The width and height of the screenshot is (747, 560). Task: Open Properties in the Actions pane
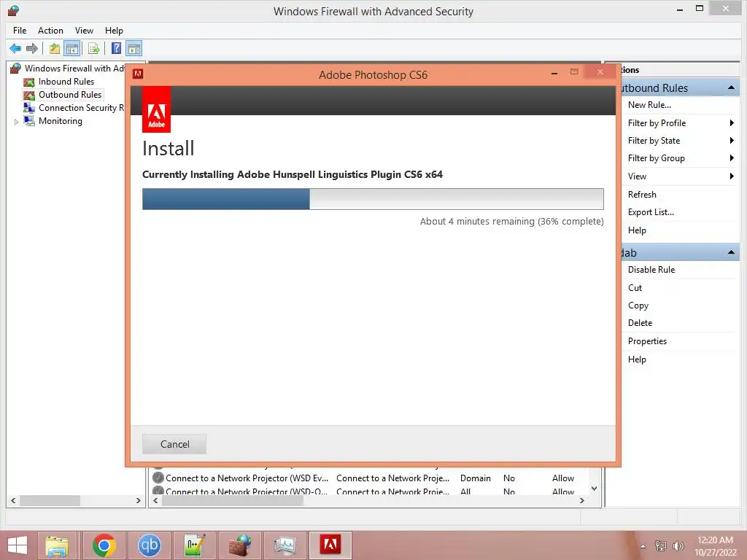click(x=647, y=341)
